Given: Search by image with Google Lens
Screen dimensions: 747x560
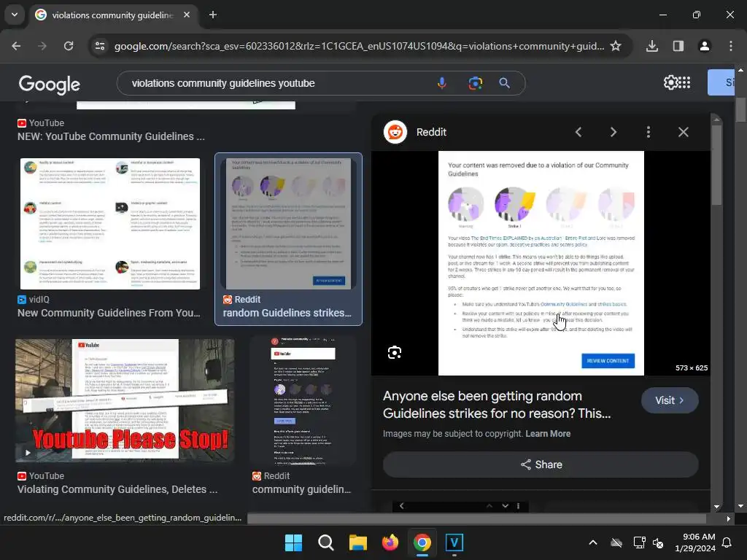Looking at the screenshot, I should tap(475, 83).
